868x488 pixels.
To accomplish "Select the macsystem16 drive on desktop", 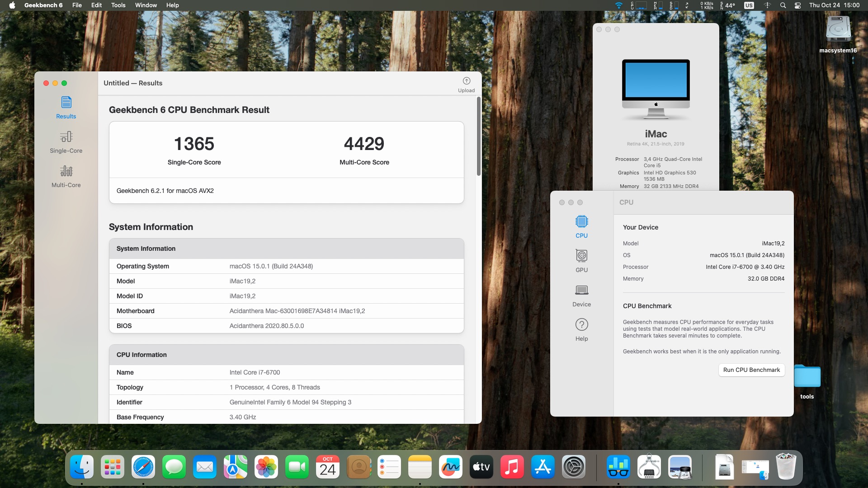I will 838,34.
